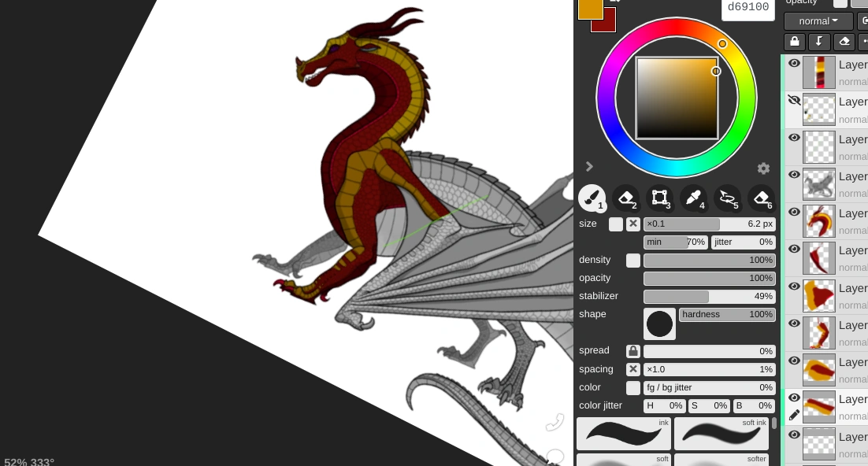Enable clipping on the active layer

pos(819,42)
